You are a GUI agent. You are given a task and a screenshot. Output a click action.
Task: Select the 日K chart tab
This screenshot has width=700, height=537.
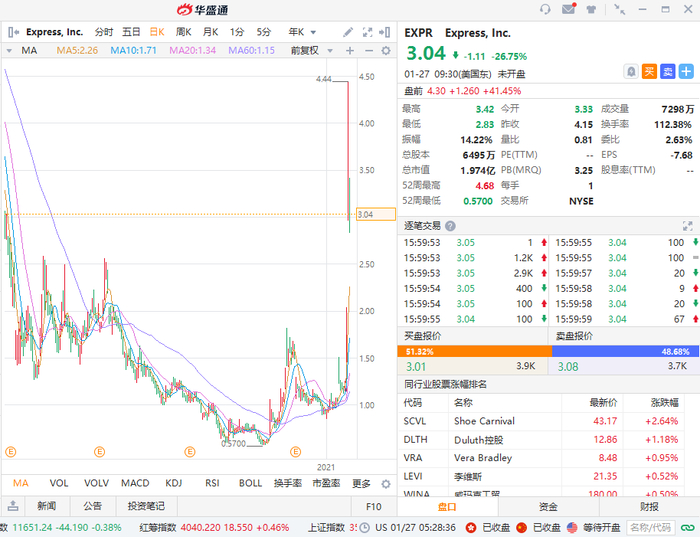click(x=157, y=32)
